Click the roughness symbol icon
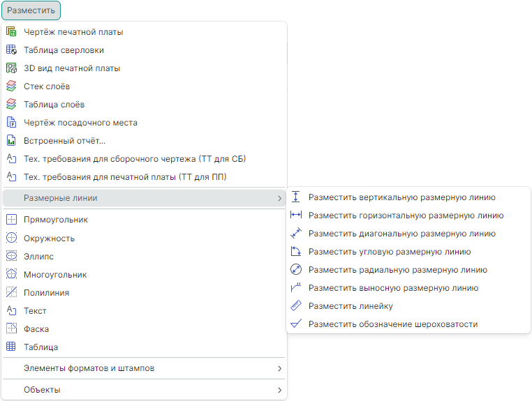 pyautogui.click(x=295, y=324)
